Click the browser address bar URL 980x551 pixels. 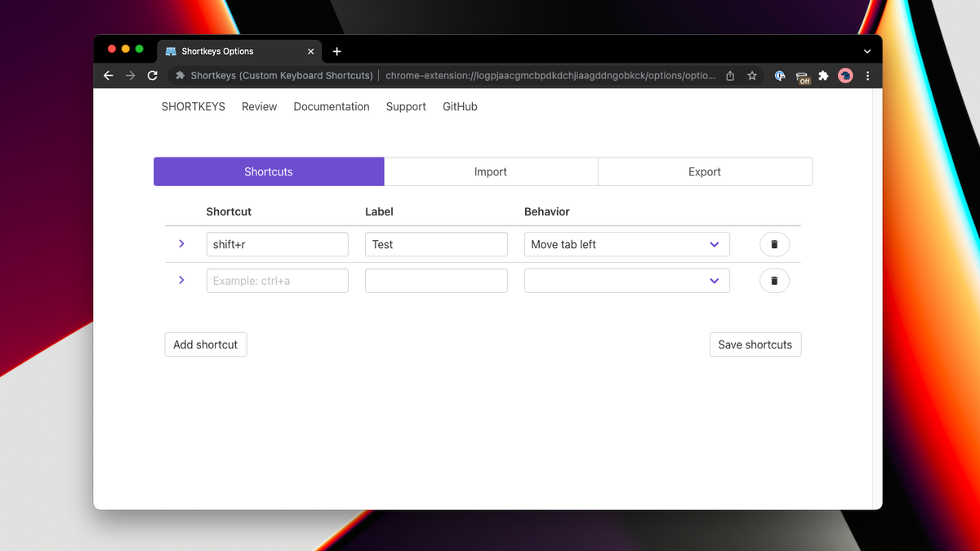550,75
